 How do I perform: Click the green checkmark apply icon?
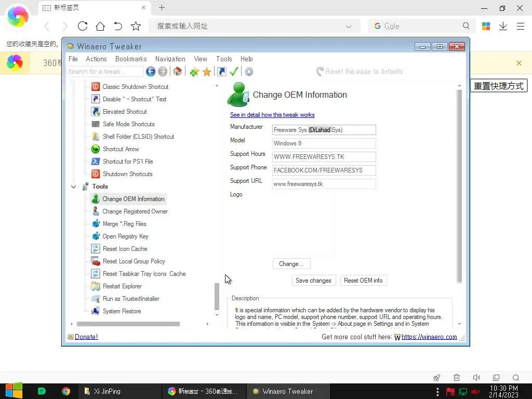[234, 72]
